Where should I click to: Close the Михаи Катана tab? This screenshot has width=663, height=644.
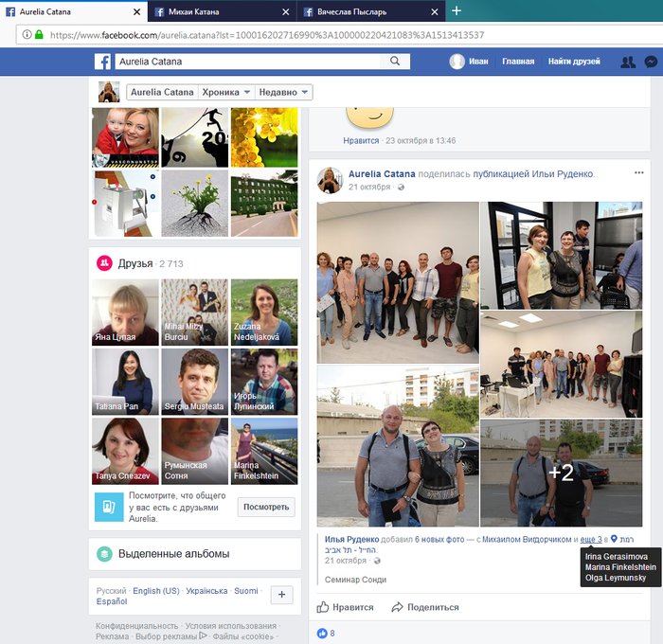coord(286,12)
